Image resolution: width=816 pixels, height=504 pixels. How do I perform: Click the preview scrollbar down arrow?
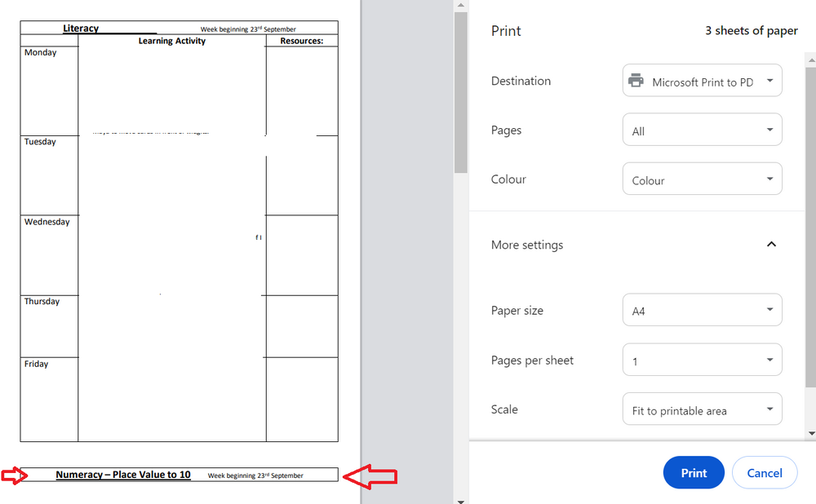(x=460, y=501)
